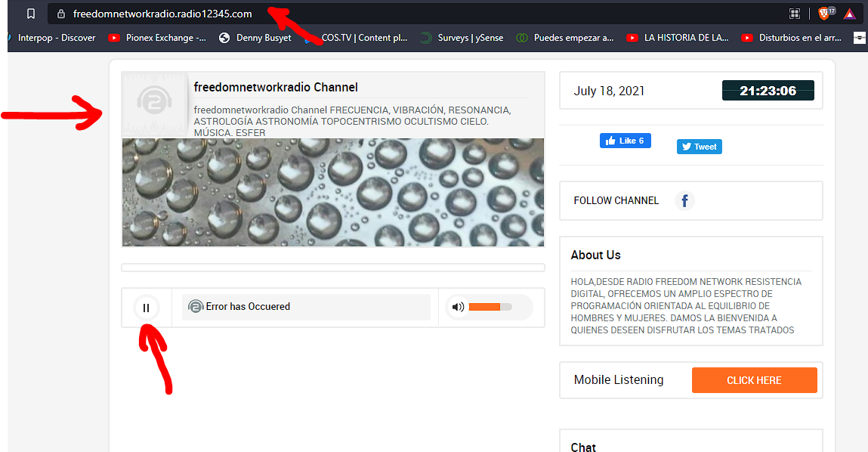Click the ySense icon of the Surveys bookmark
Screen dimensions: 868x452
[x=425, y=38]
